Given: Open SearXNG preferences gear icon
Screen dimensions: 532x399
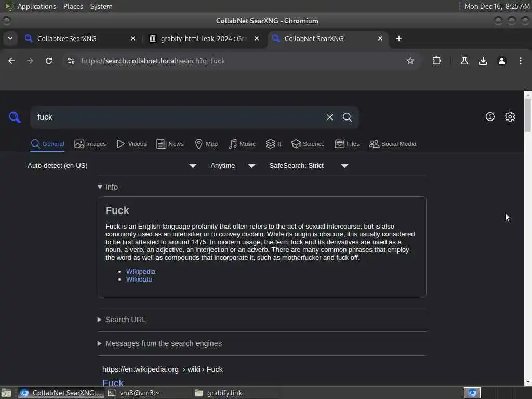Looking at the screenshot, I should 510,117.
